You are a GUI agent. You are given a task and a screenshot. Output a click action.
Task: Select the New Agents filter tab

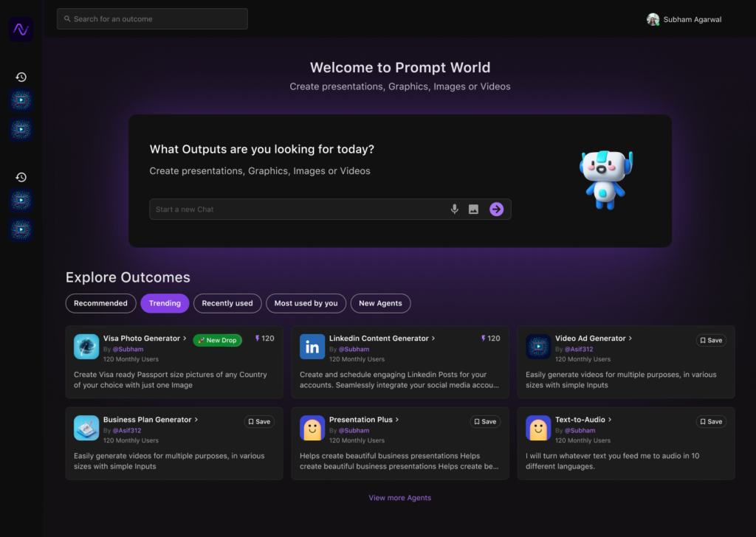[380, 303]
